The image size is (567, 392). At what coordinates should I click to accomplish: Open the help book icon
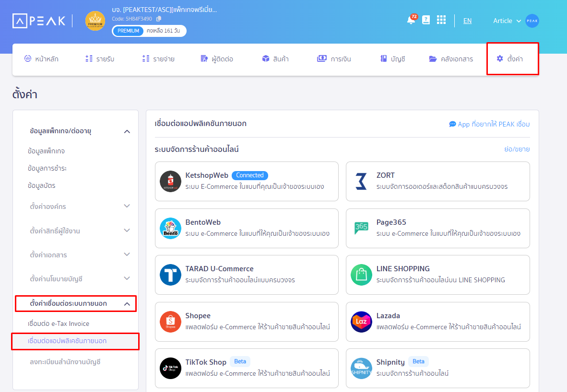coord(426,20)
